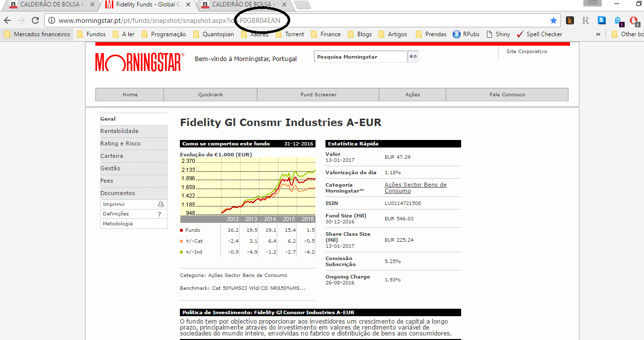Open the Quickrank navigation item
644x340 pixels.
coord(210,94)
